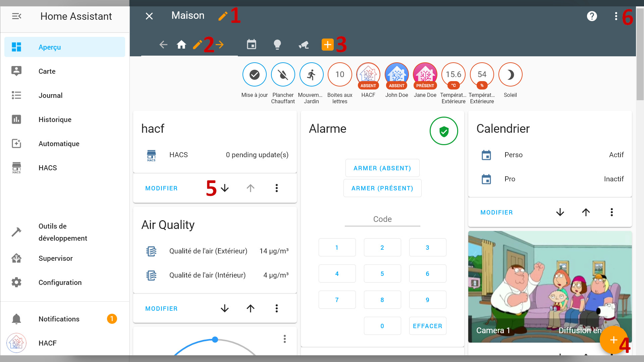Open Journal in the sidebar
Image resolution: width=644 pixels, height=362 pixels.
coord(65,96)
